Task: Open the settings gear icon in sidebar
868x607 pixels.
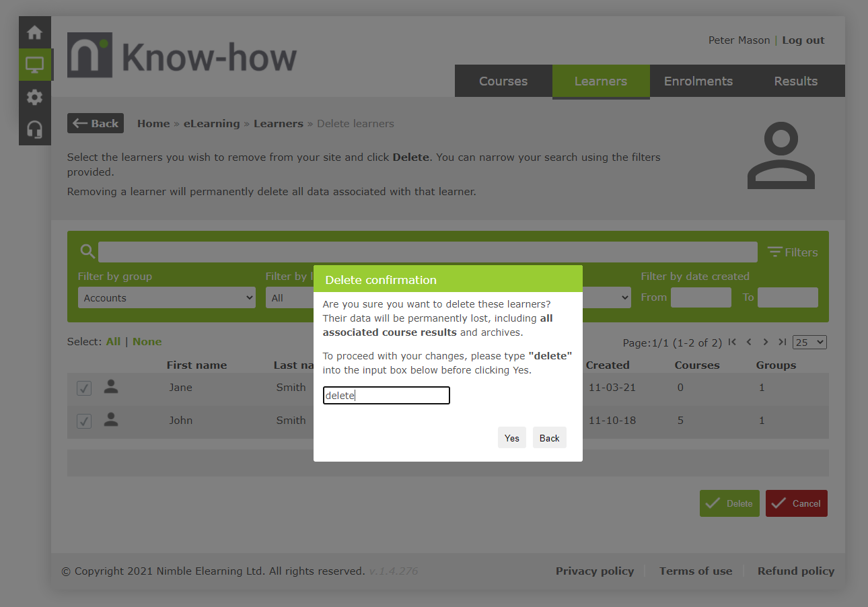Action: [x=34, y=97]
